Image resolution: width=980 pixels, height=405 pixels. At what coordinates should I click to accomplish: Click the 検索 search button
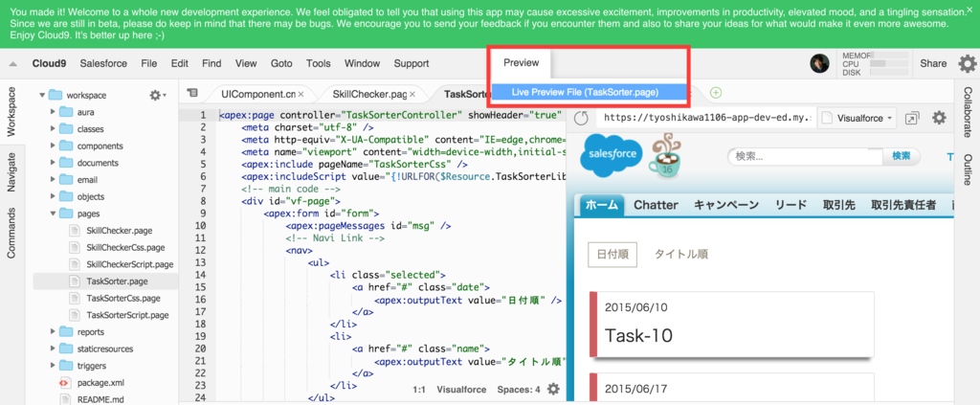tap(901, 156)
